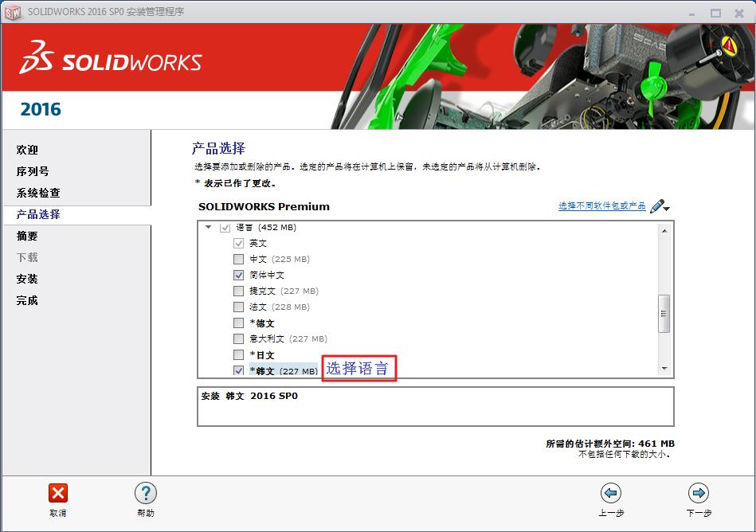Open Help via the question mark icon
Viewport: 756px width, 532px height.
(x=146, y=494)
